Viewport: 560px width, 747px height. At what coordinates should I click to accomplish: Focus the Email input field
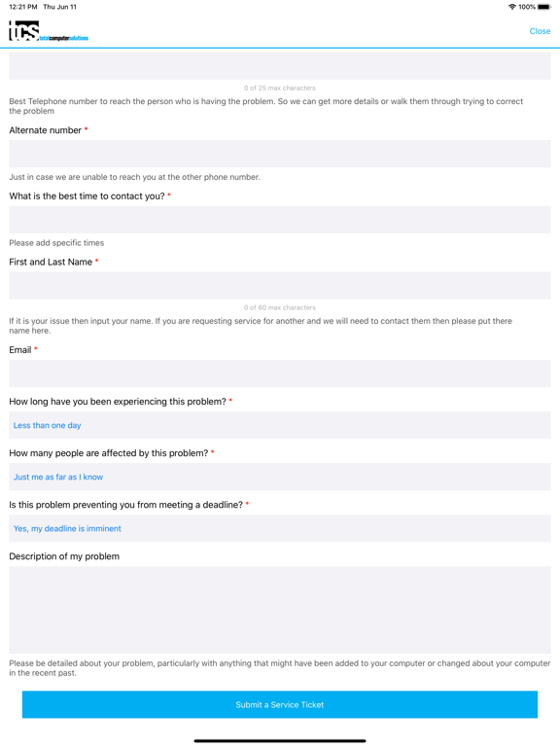point(280,373)
